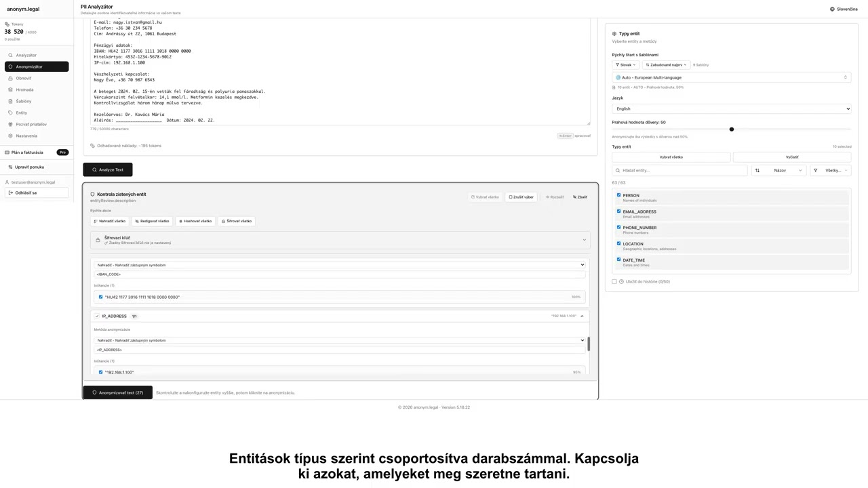
Task: Click the <IP_ADDRESS> placeholder field
Action: click(x=340, y=350)
